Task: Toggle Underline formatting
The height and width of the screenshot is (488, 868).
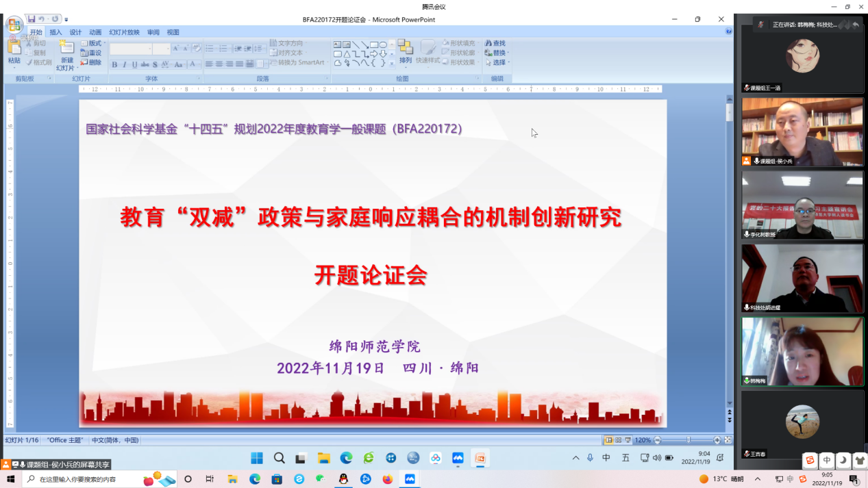Action: (x=134, y=64)
